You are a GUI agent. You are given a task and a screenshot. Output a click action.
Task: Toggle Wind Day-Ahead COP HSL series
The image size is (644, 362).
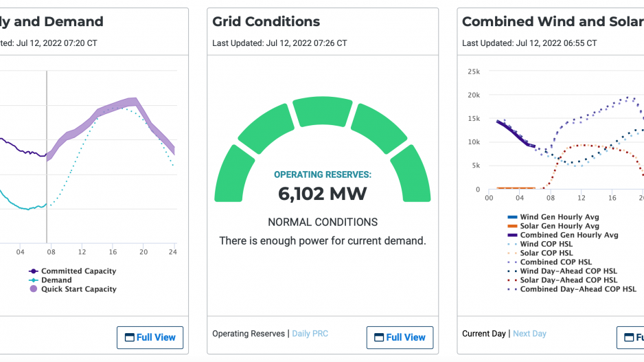(562, 271)
